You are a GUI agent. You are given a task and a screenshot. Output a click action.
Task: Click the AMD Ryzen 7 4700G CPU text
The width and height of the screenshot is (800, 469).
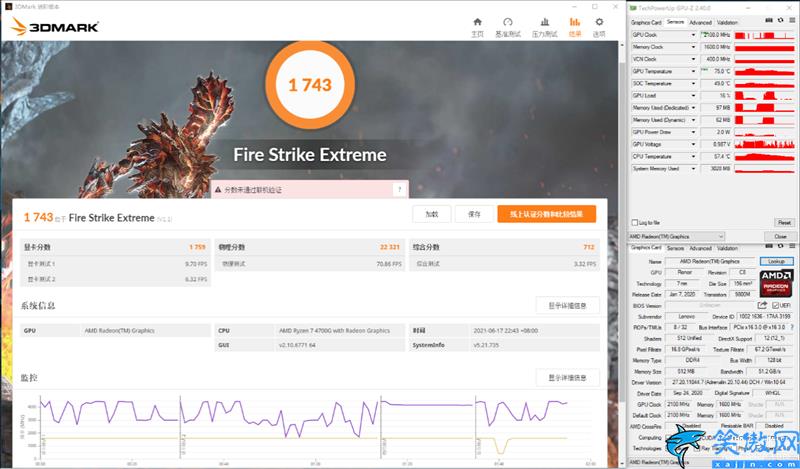[x=334, y=331]
